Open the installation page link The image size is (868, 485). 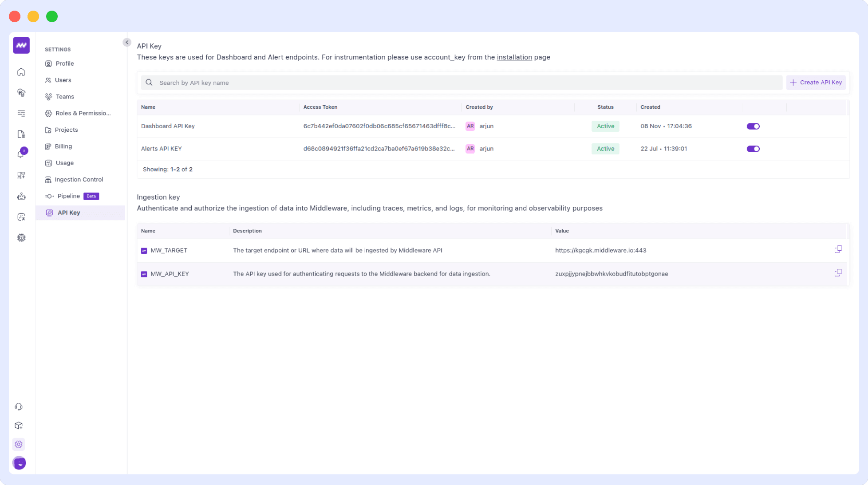point(514,57)
